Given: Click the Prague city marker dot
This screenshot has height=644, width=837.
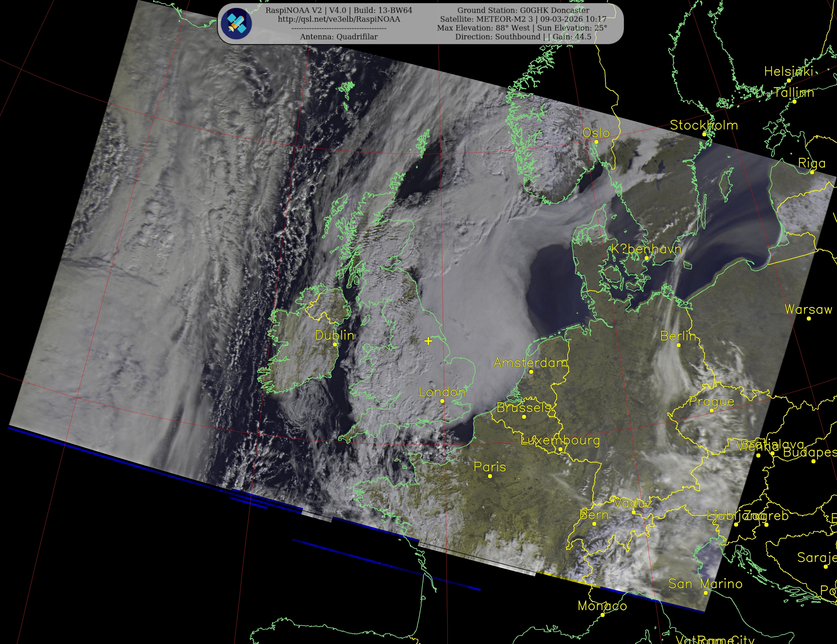Looking at the screenshot, I should point(711,411).
